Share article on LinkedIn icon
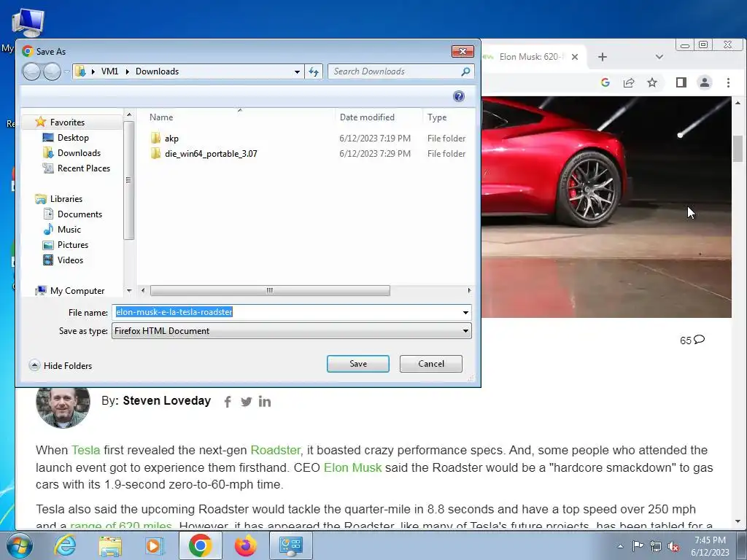This screenshot has width=747, height=560. [x=265, y=402]
